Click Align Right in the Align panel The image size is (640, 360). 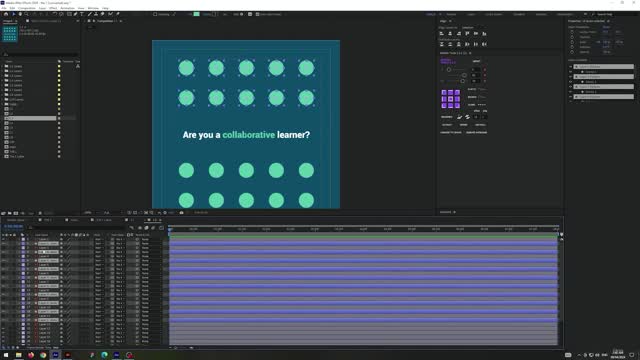point(459,33)
